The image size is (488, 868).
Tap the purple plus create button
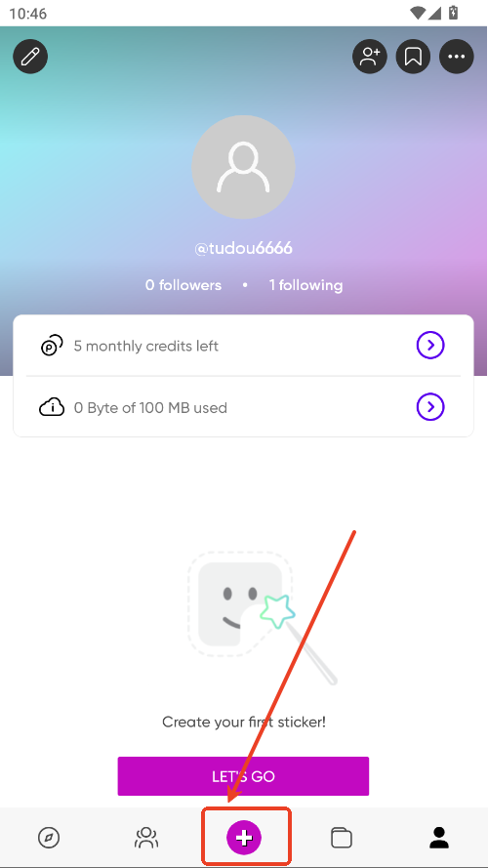click(244, 838)
